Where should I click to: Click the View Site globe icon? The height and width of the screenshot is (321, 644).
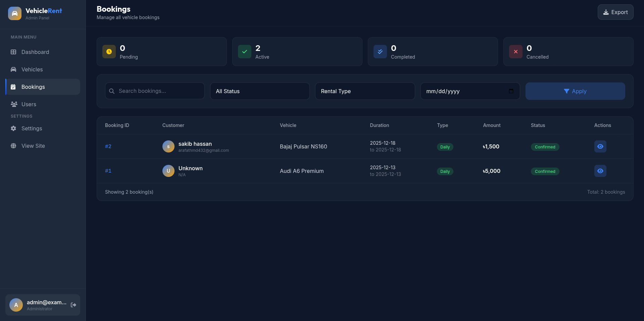click(13, 146)
